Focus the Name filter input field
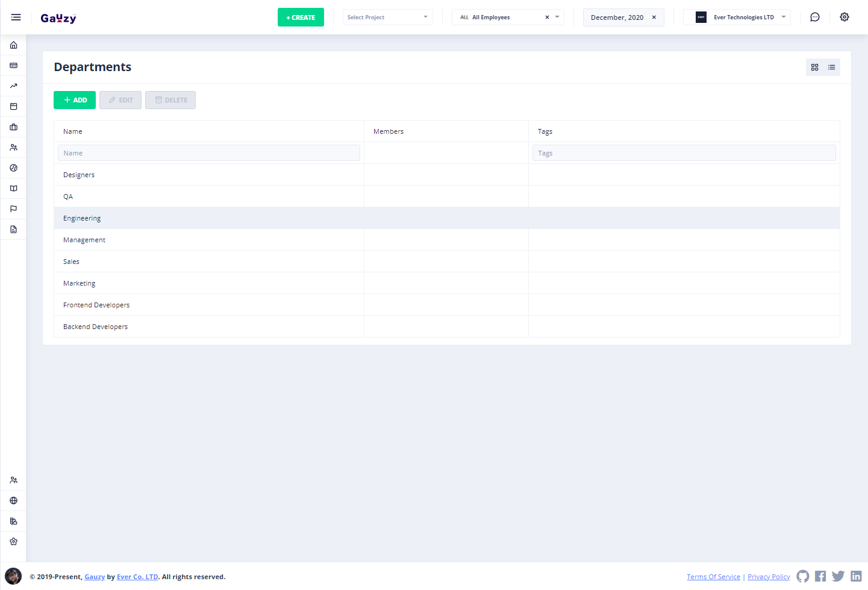 [x=208, y=153]
